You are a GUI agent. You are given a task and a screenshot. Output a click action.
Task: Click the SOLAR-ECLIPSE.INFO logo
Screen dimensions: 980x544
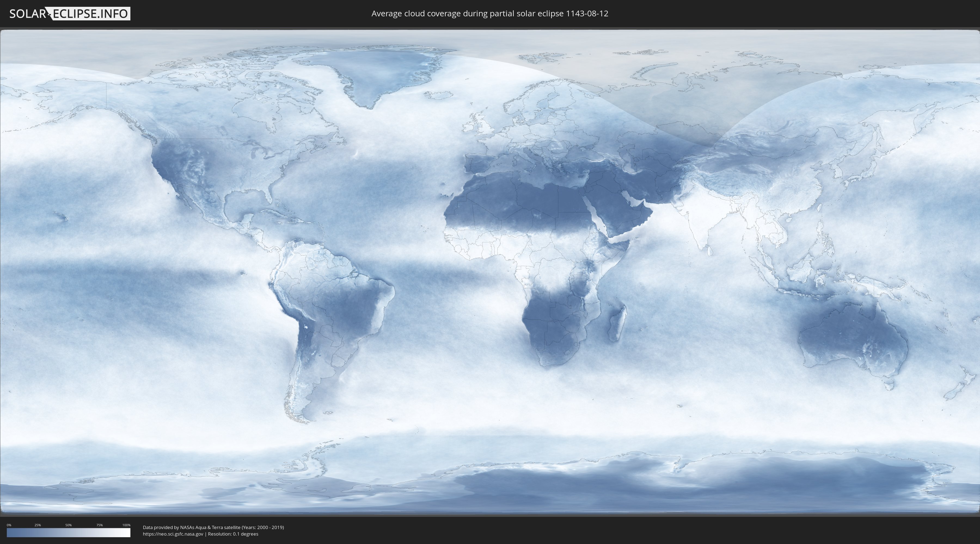(x=70, y=14)
